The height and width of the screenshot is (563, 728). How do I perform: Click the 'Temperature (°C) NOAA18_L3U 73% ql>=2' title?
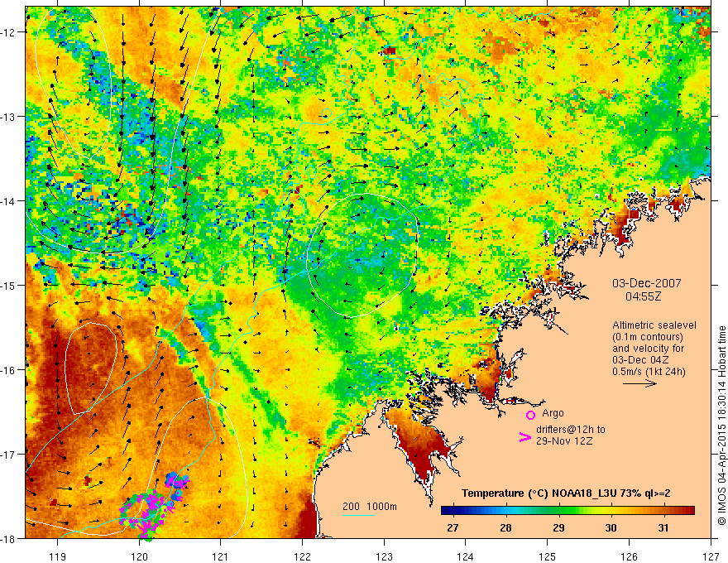point(566,493)
